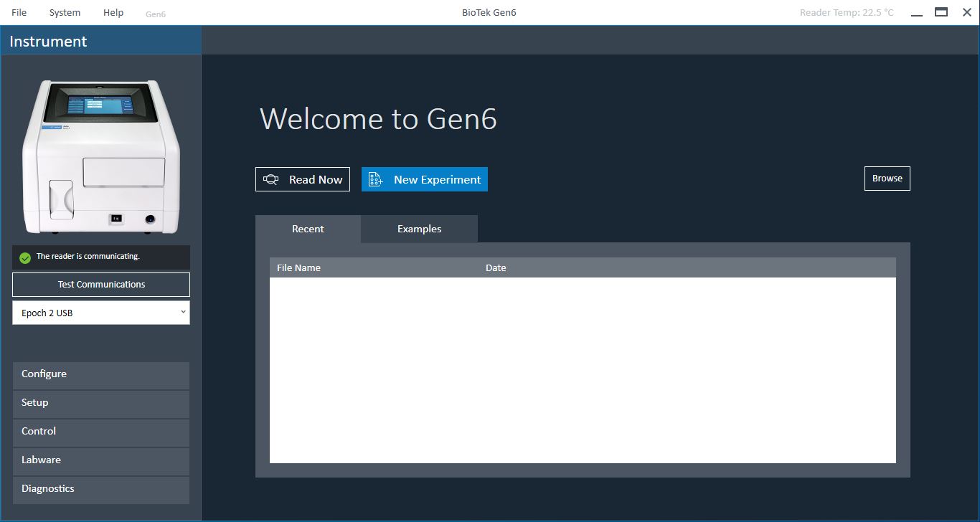980x522 pixels.
Task: Click the Epoch 2 reader instrument image
Action: (101, 156)
